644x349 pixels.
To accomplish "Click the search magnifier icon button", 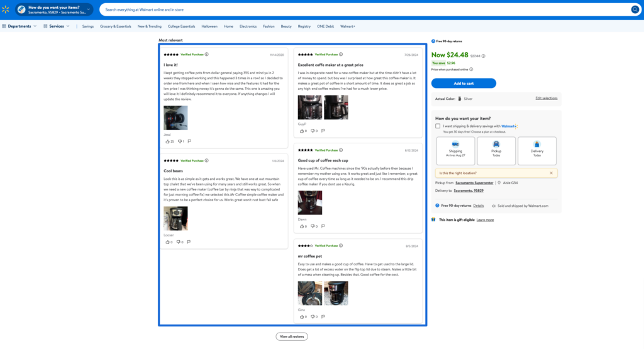I will click(635, 9).
